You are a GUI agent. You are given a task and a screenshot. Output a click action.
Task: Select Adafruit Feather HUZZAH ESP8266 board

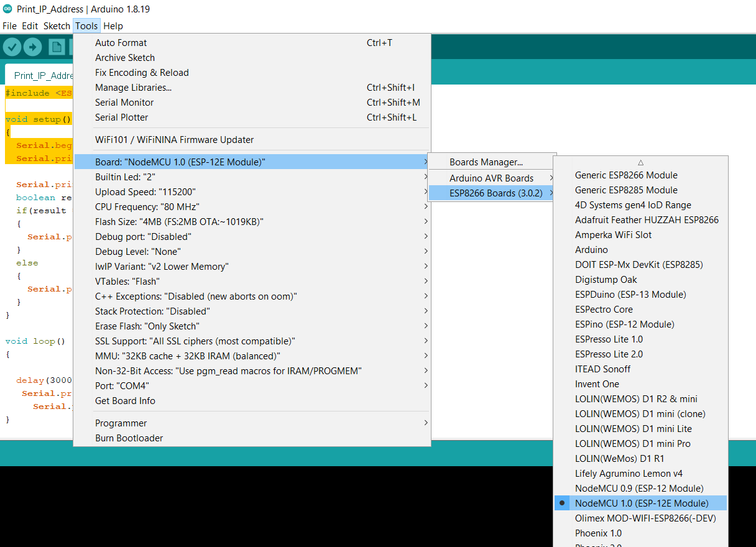click(640, 220)
